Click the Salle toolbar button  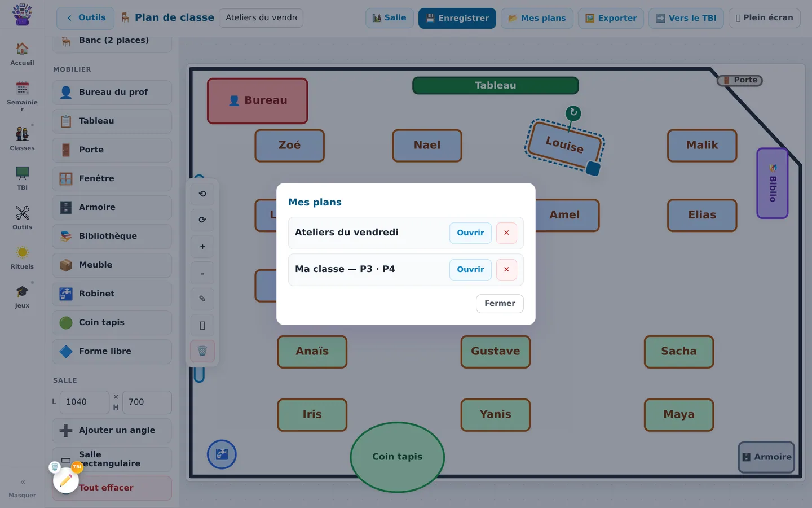(390, 18)
